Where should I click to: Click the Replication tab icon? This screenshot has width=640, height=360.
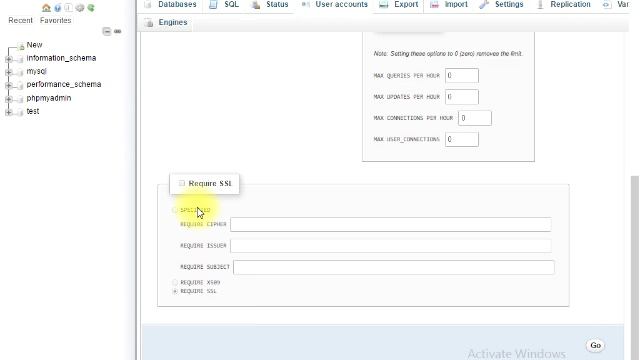540,4
